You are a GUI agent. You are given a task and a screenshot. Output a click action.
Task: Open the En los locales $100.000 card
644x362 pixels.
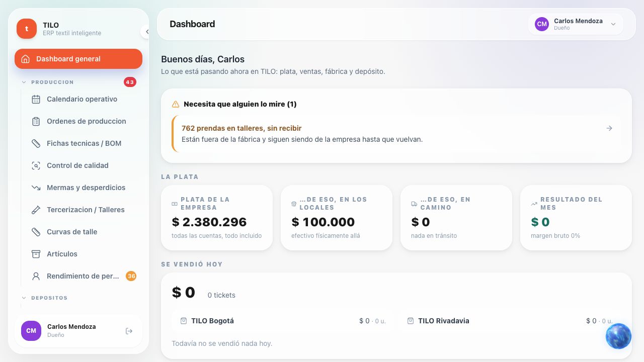(337, 218)
